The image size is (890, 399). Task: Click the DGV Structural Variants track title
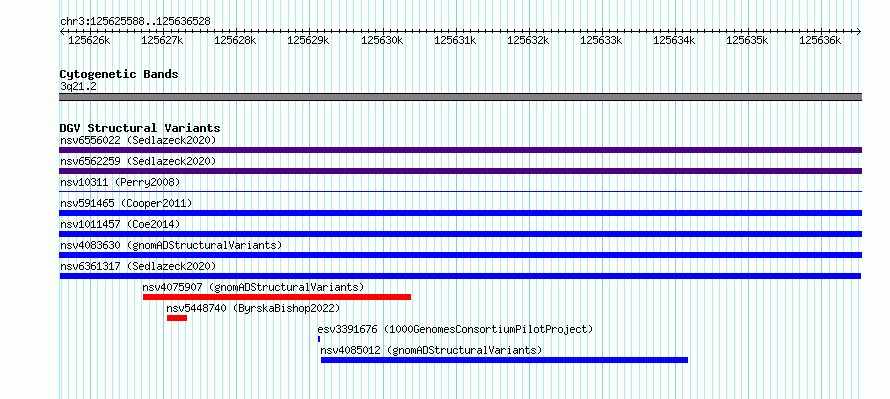[140, 128]
